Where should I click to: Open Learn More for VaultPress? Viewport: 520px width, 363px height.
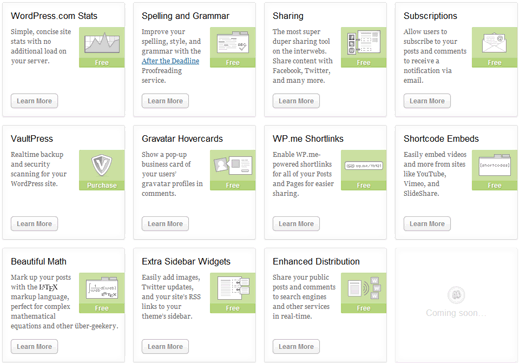pos(34,224)
